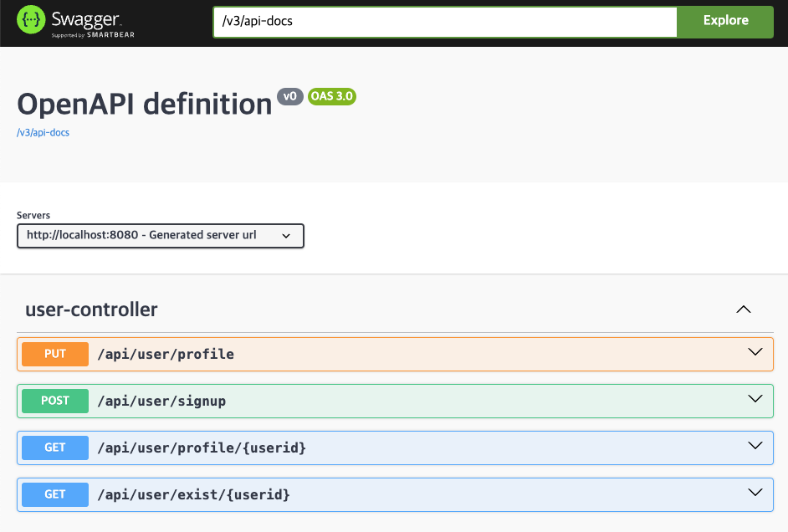This screenshot has height=532, width=788.
Task: Click the /api/user/exist/{userid} path text
Action: point(193,494)
